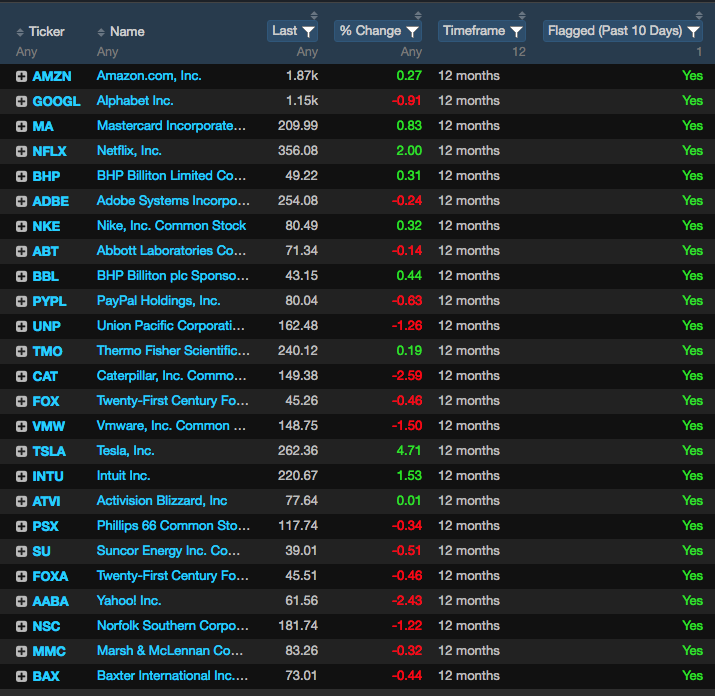Open the Timeframe filter button
Viewport: 715px width, 696px height.
tap(482, 31)
